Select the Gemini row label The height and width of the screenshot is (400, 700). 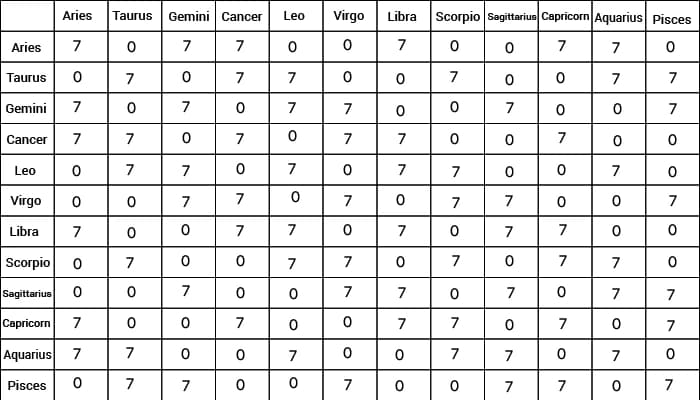click(x=27, y=109)
